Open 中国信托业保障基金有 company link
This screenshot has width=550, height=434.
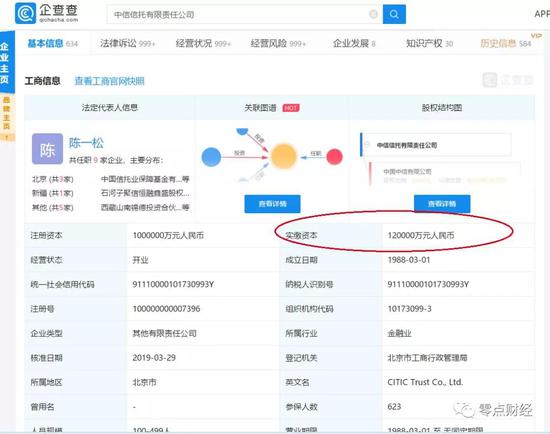point(145,179)
